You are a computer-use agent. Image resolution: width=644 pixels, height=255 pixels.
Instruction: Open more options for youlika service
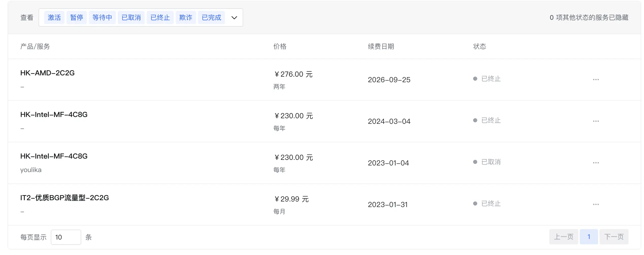(x=596, y=163)
